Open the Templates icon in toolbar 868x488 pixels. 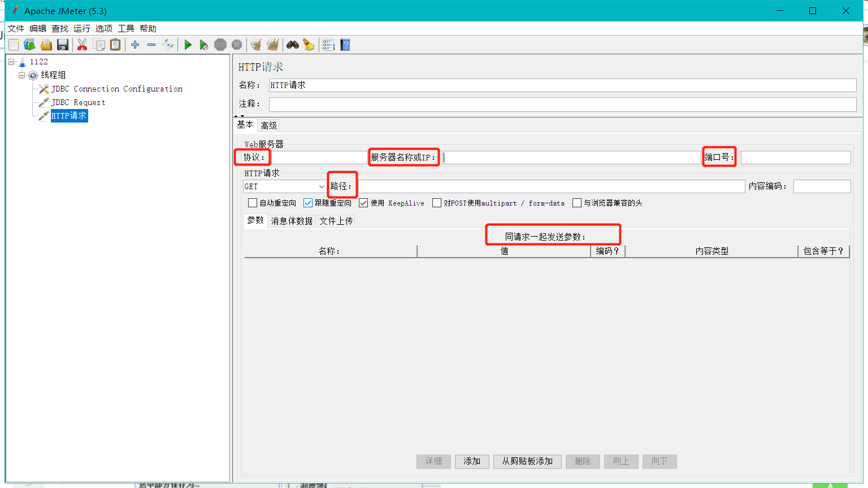pos(29,45)
